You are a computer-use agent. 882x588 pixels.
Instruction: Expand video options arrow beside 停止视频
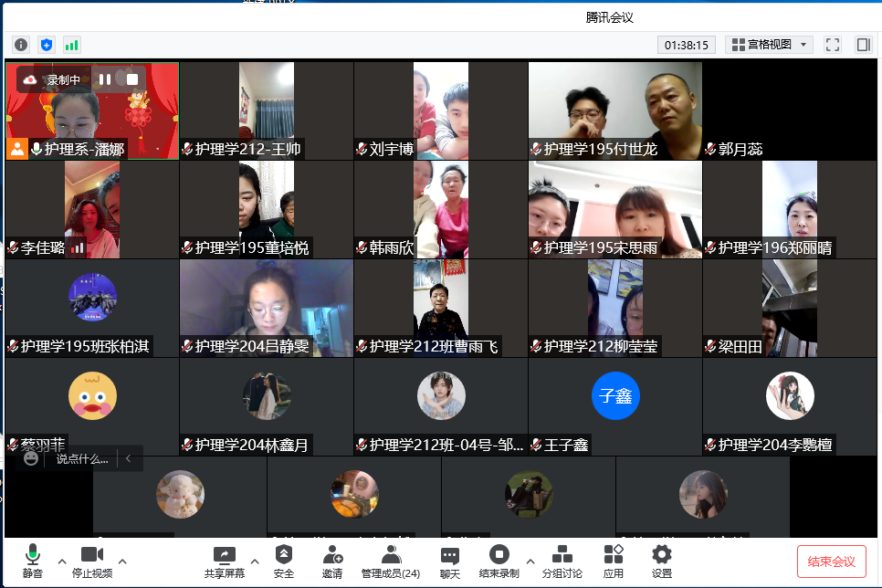click(122, 560)
